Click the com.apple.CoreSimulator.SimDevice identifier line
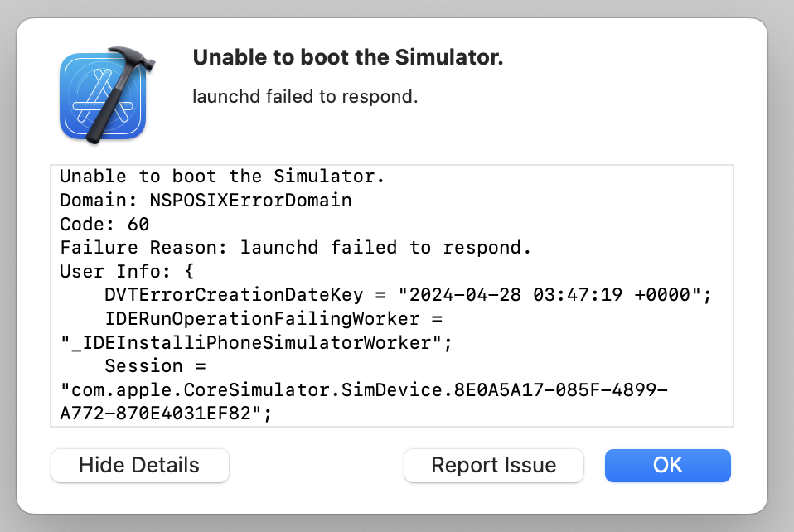 pos(364,389)
